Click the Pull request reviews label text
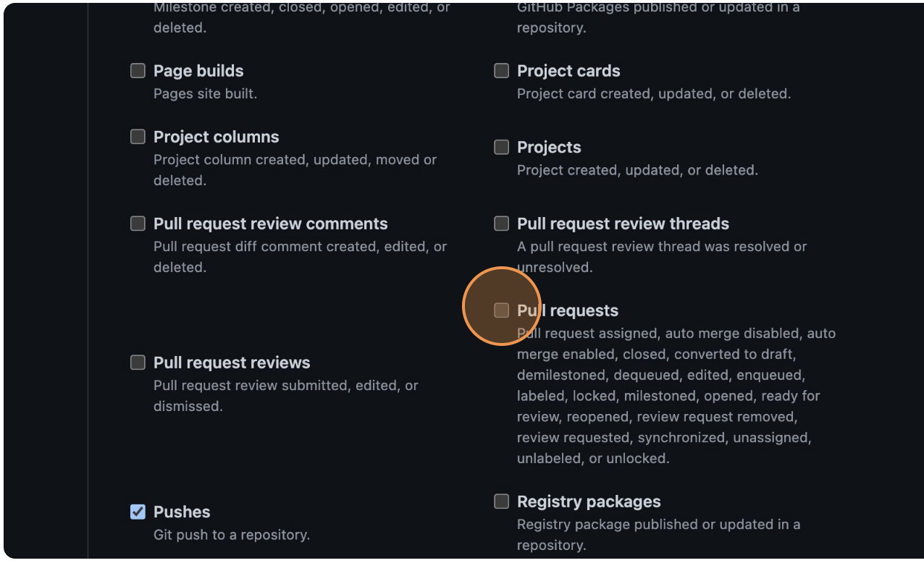 [x=232, y=362]
